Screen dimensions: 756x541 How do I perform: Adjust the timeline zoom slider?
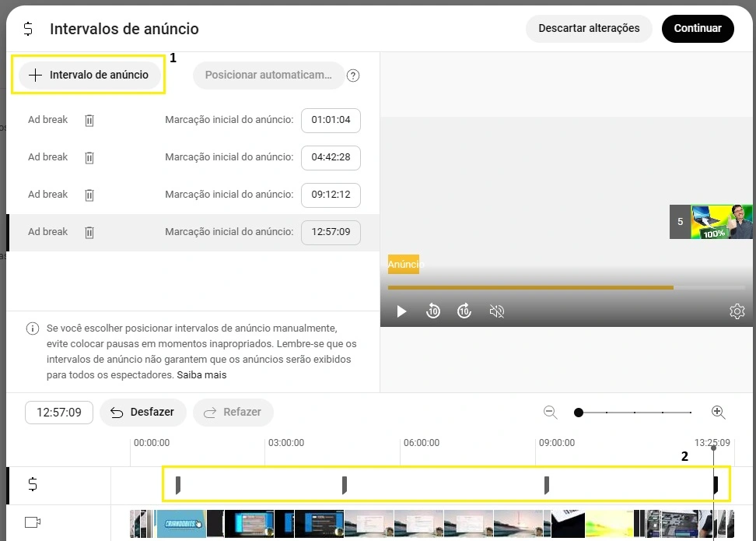579,413
